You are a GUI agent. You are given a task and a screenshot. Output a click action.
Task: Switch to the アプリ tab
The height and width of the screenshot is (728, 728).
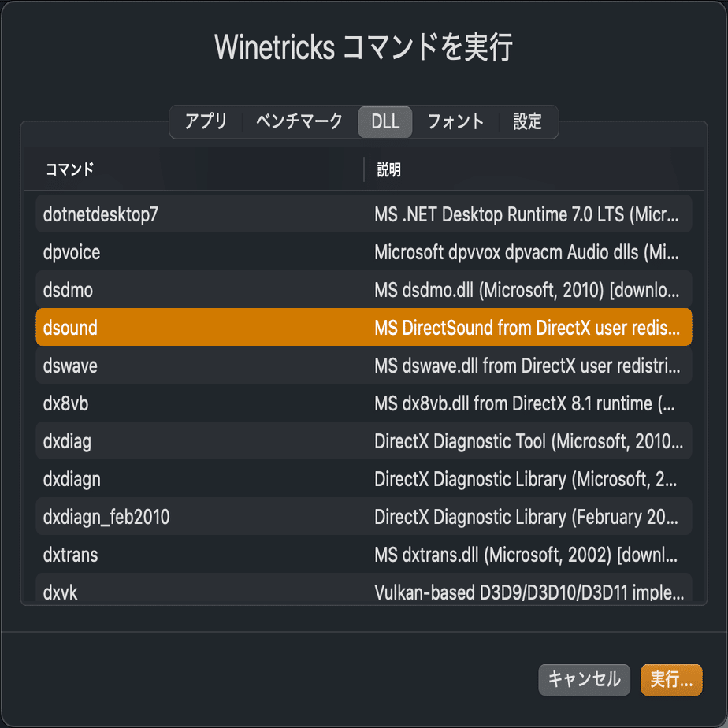(x=206, y=122)
